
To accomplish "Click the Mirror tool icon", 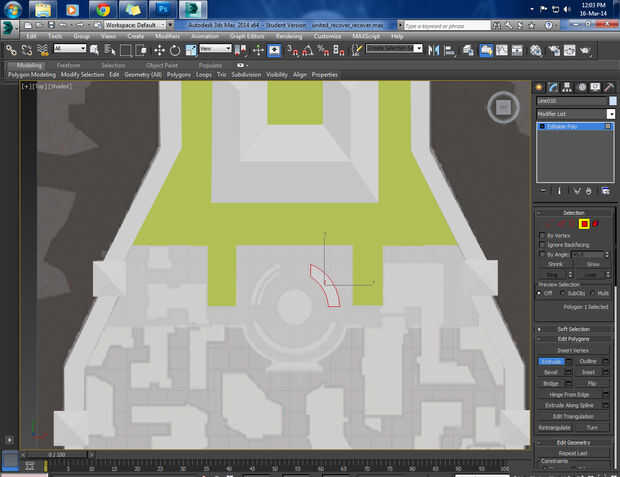I will pyautogui.click(x=433, y=50).
